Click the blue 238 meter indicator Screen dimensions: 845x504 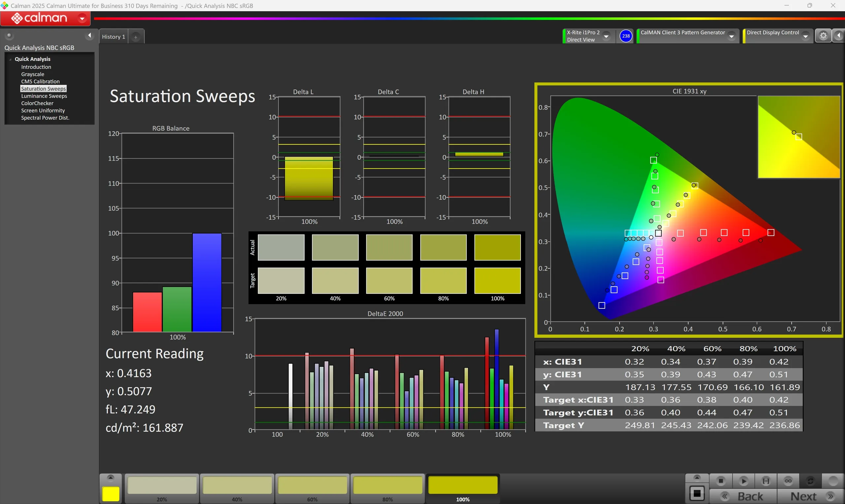[626, 36]
